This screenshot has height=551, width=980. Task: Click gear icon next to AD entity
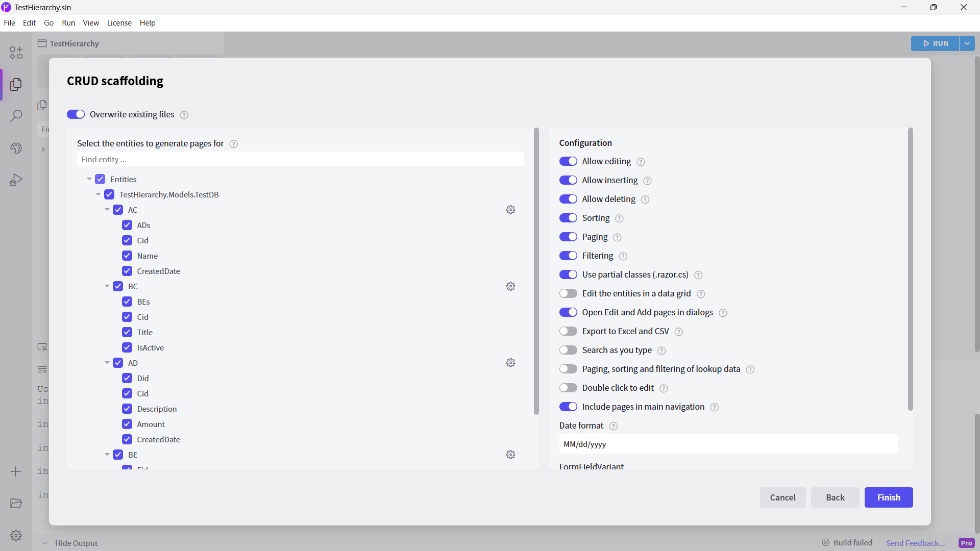pyautogui.click(x=510, y=363)
